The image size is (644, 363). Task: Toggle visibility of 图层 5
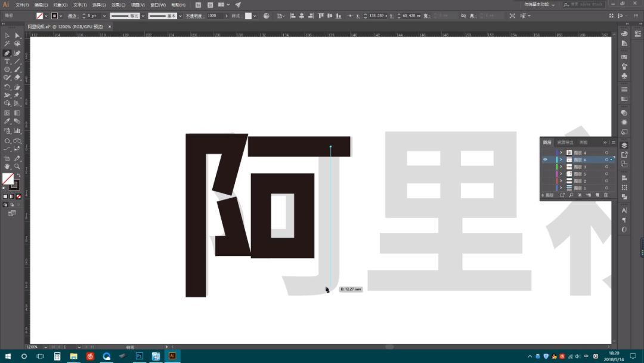coord(545,174)
